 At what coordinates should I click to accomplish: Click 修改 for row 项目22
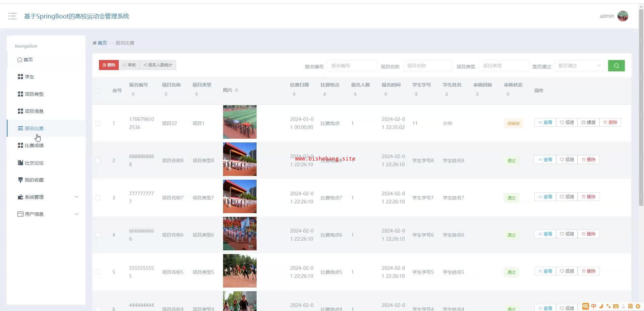click(588, 122)
